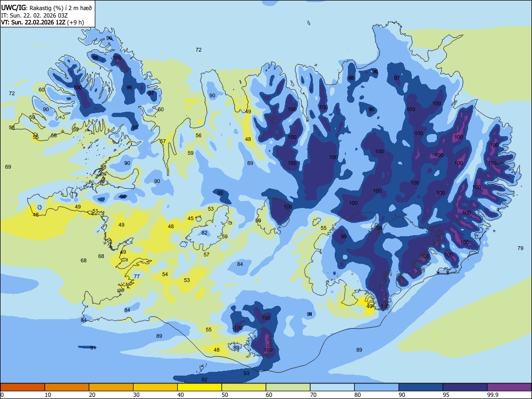Click the title 'UWC/IG: Rakastig (%) í 2 m hæð'

pos(46,7)
